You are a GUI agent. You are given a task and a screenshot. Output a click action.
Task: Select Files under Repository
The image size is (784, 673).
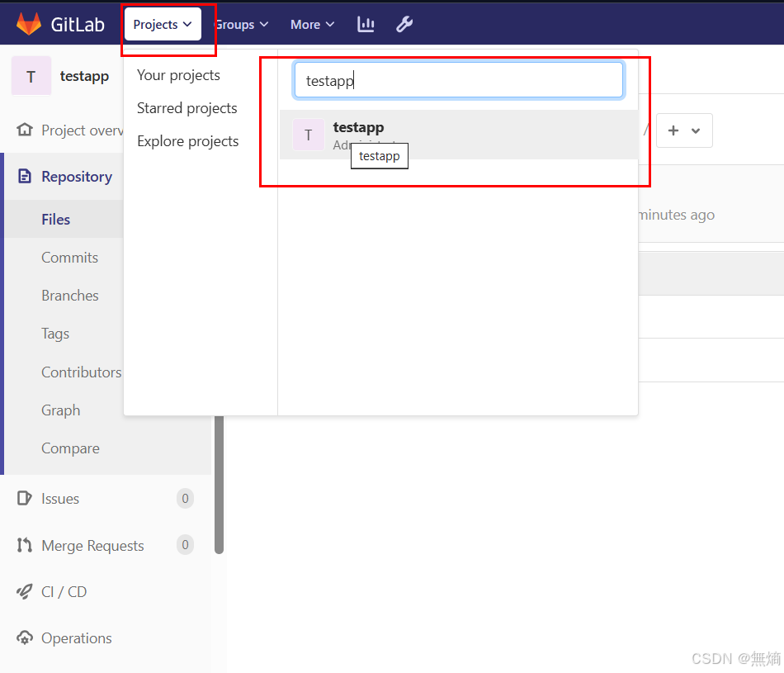click(56, 219)
